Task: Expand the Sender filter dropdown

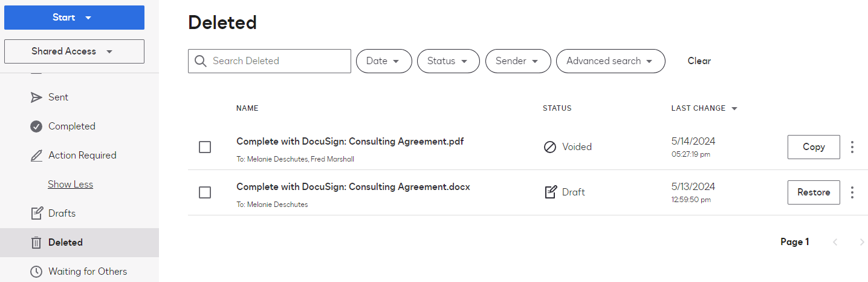Action: (x=518, y=61)
